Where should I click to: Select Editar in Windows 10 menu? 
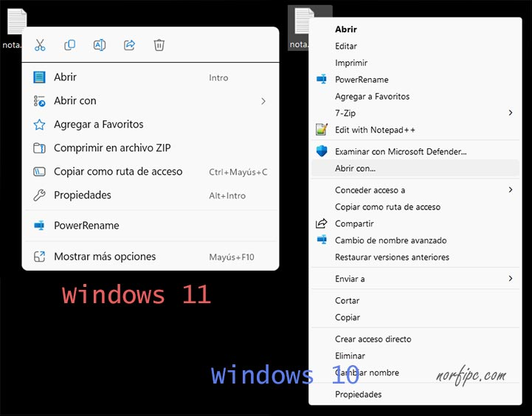pyautogui.click(x=415, y=46)
